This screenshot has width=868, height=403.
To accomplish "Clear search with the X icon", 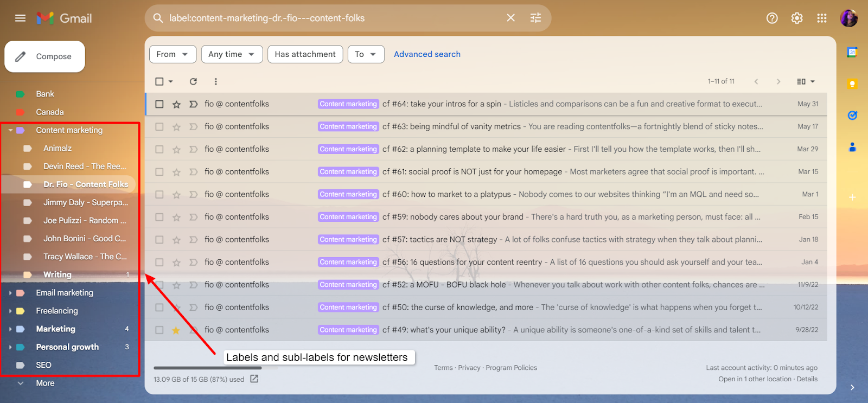I will coord(510,18).
